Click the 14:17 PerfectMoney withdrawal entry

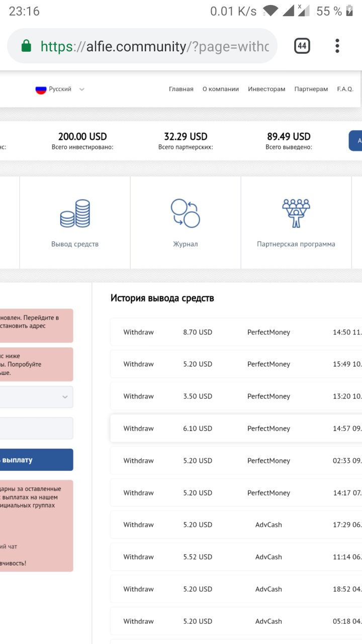pos(236,493)
